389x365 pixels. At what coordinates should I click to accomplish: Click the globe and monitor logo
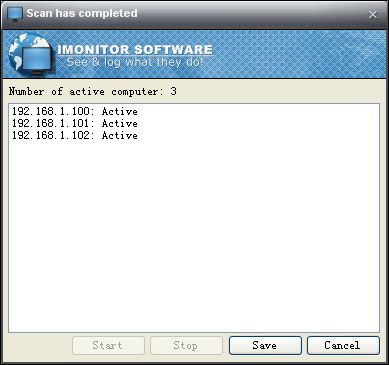pyautogui.click(x=31, y=53)
